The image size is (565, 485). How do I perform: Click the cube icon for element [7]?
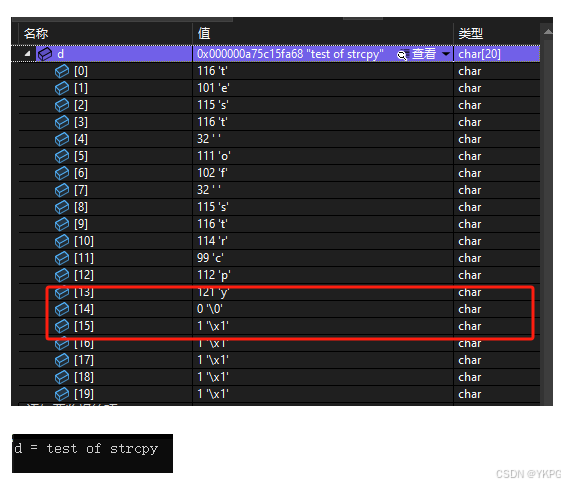tap(62, 190)
